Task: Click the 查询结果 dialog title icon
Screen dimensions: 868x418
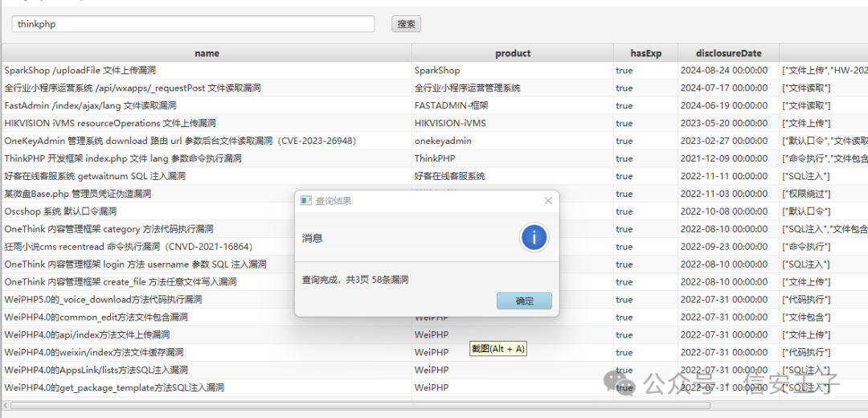Action: tap(306, 200)
